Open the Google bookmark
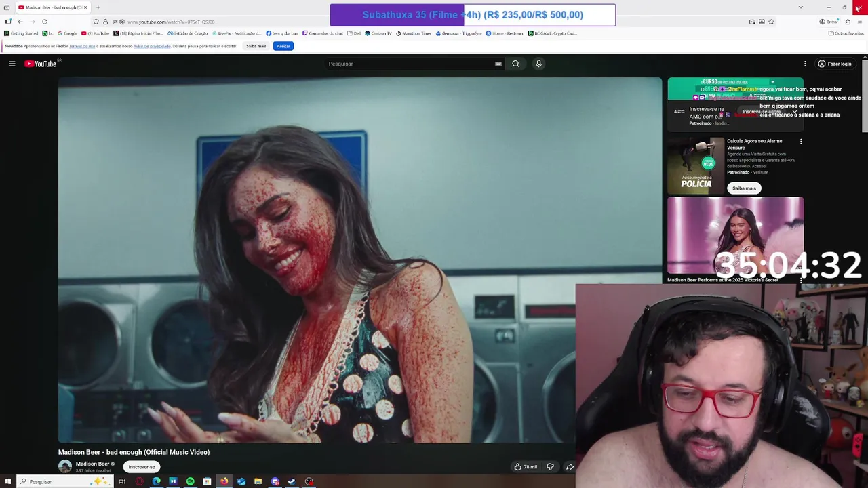Screen dimensions: 868x488 (67, 33)
